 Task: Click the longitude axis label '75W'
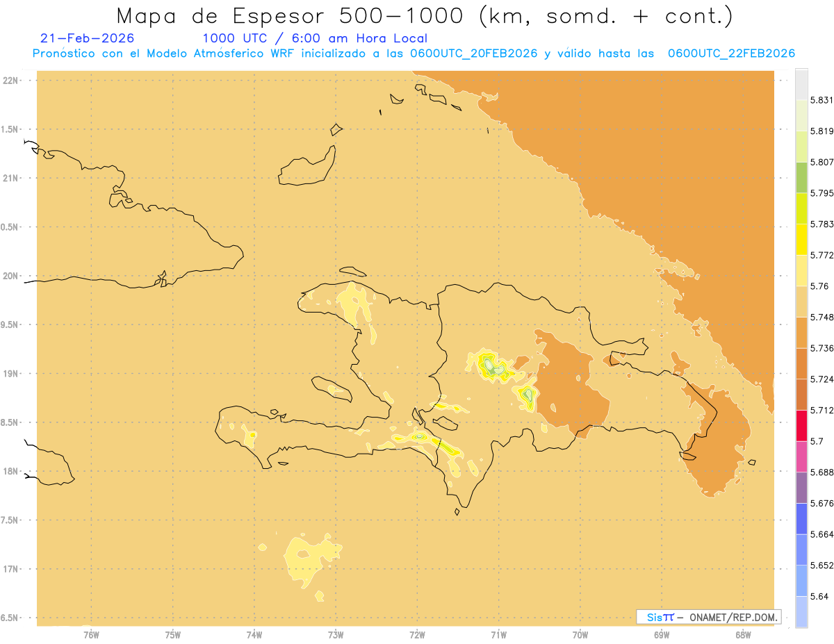point(173,635)
